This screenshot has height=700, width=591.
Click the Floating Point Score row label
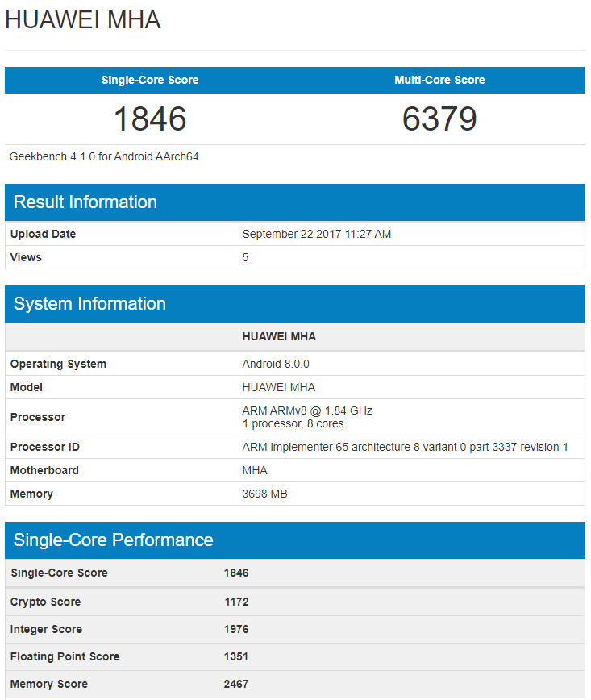coord(65,656)
